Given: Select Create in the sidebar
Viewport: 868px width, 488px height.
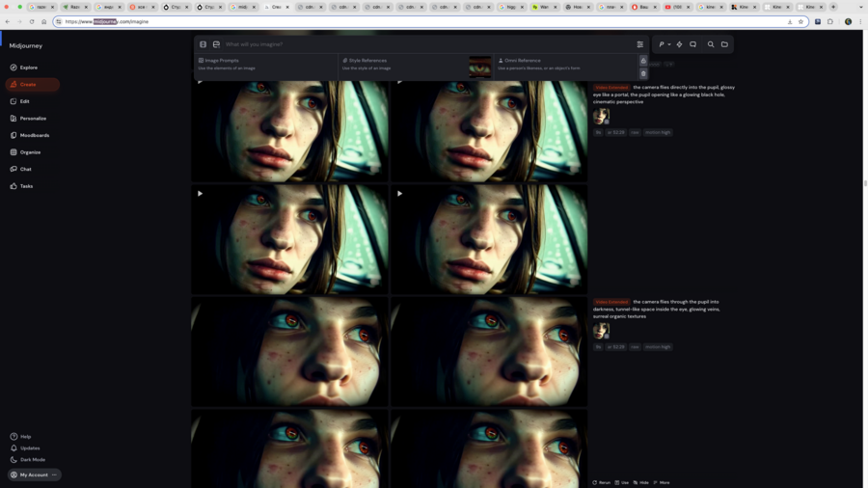Looking at the screenshot, I should 32,85.
